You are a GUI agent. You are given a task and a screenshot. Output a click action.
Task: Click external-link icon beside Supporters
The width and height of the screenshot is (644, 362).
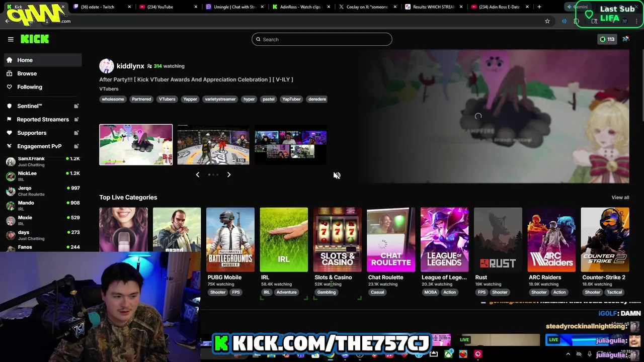[x=76, y=133]
